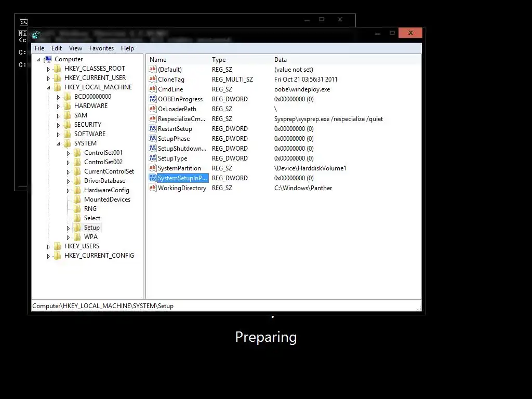The image size is (532, 399).
Task: Click the Computer icon in tree
Action: [x=48, y=59]
